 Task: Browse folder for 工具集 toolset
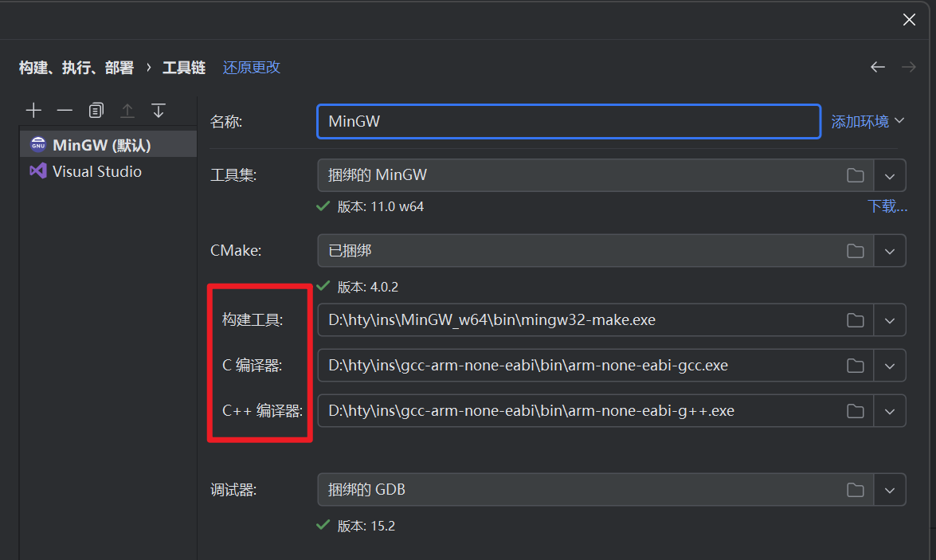(x=856, y=175)
